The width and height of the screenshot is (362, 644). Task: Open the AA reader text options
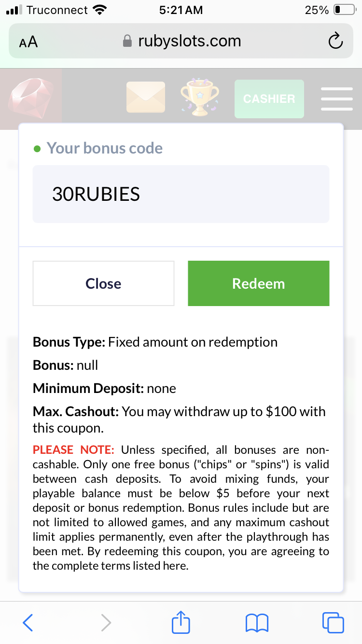pyautogui.click(x=28, y=42)
